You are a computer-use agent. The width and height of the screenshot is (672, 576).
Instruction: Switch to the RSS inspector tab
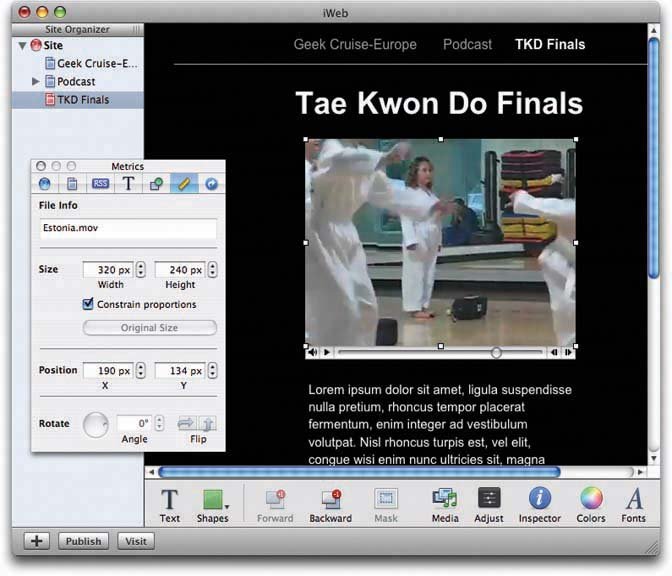click(100, 183)
